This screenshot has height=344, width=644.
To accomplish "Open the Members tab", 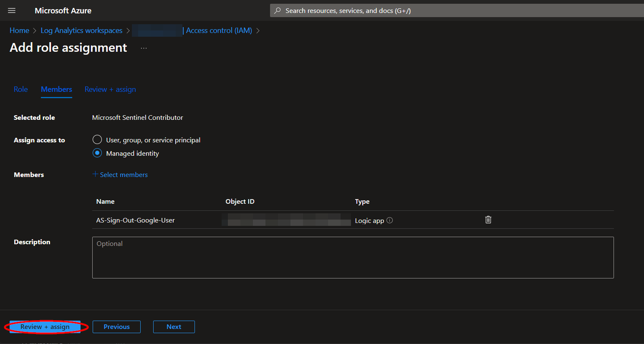I will click(x=56, y=89).
